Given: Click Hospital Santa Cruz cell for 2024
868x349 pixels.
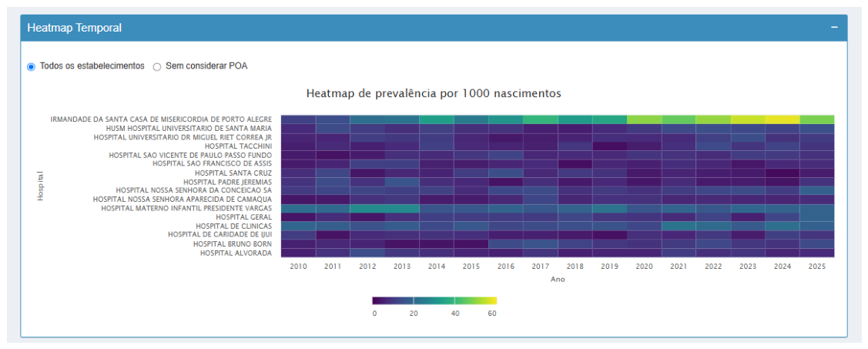Looking at the screenshot, I should (783, 173).
